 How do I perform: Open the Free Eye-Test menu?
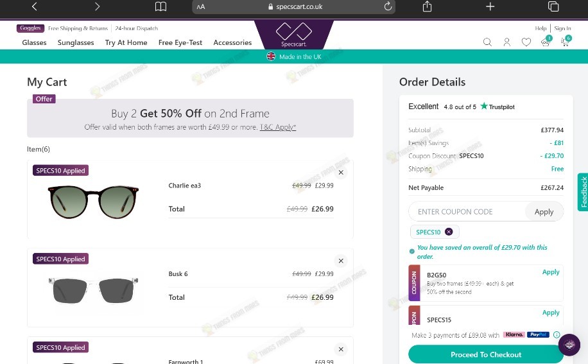(180, 42)
